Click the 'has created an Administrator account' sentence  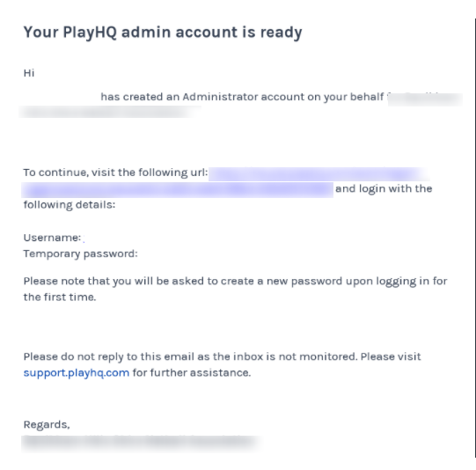(242, 97)
